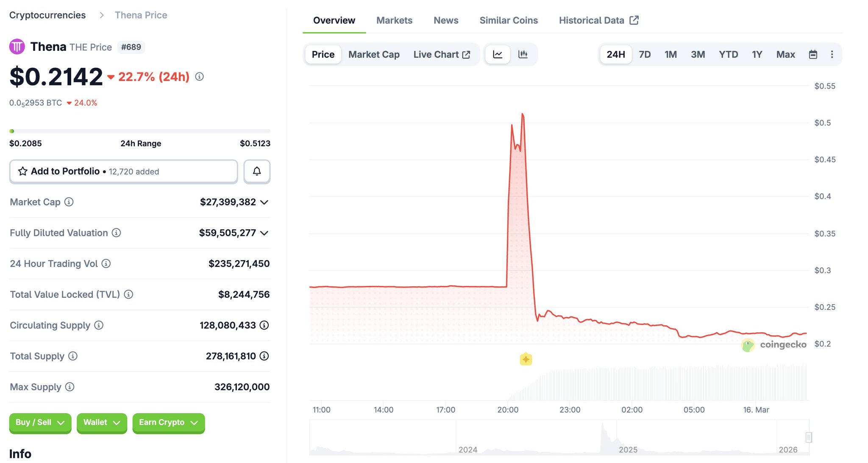The width and height of the screenshot is (868, 463).
Task: Select the line chart view icon
Action: pyautogui.click(x=498, y=54)
